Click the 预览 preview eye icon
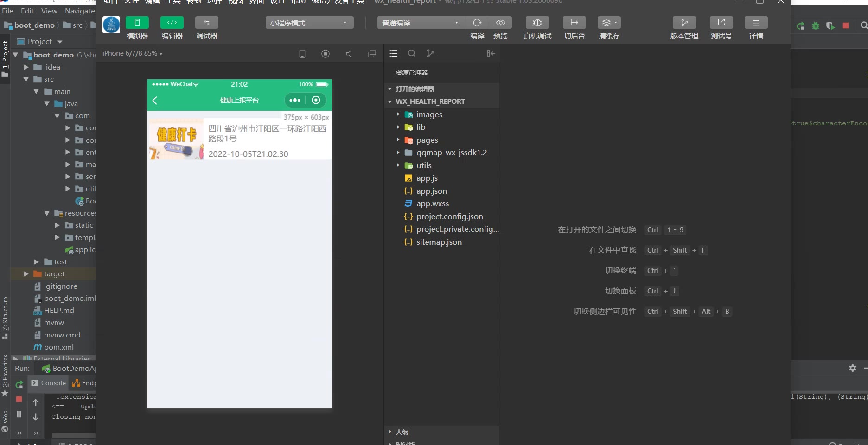Screen dimensions: 868x445 [x=500, y=23]
